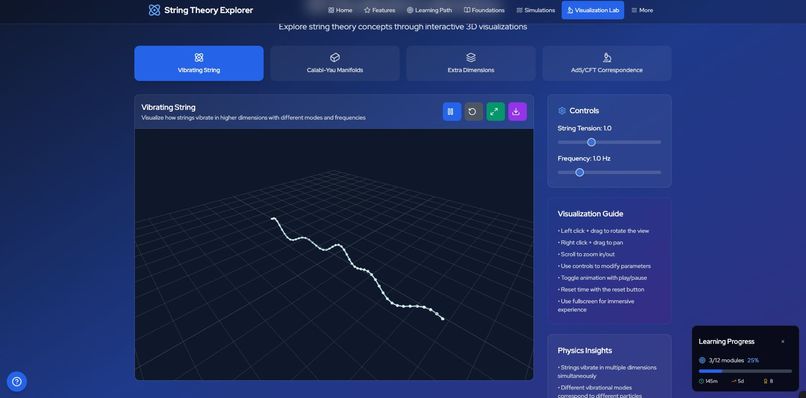Enter fullscreen with the green expand icon
The image size is (806, 398).
click(x=496, y=112)
